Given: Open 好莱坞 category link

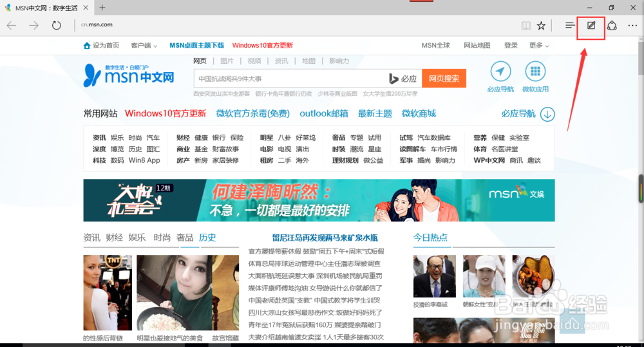Looking at the screenshot, I should 305,138.
